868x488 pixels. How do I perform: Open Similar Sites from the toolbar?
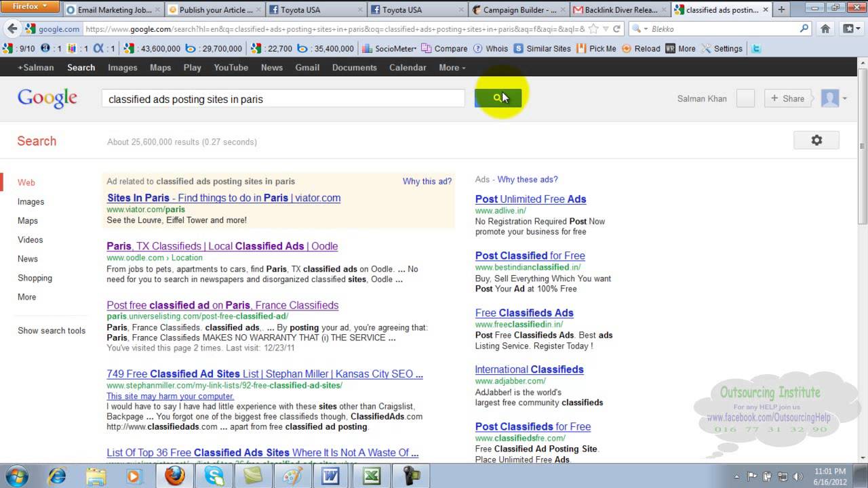(x=542, y=49)
